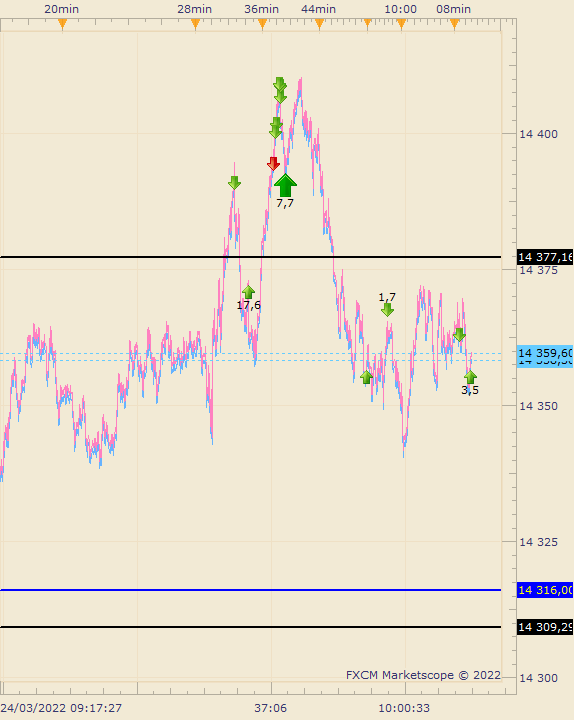574x720 pixels.
Task: Click the orange marker under 20min
Action: coord(63,25)
